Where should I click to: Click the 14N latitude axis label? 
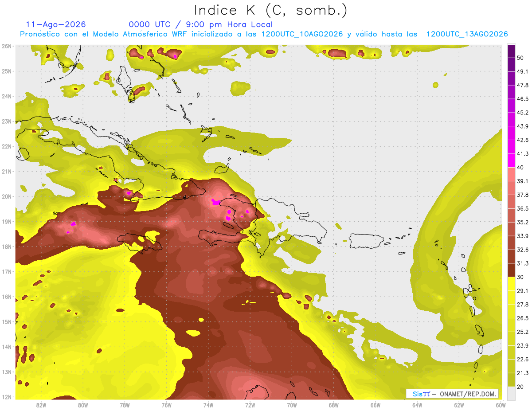[x=6, y=347]
